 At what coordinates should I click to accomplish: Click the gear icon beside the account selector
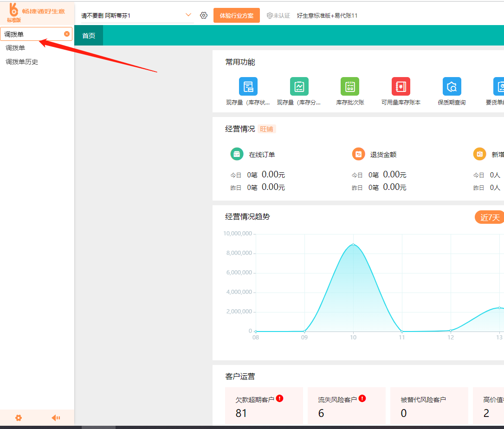point(204,15)
